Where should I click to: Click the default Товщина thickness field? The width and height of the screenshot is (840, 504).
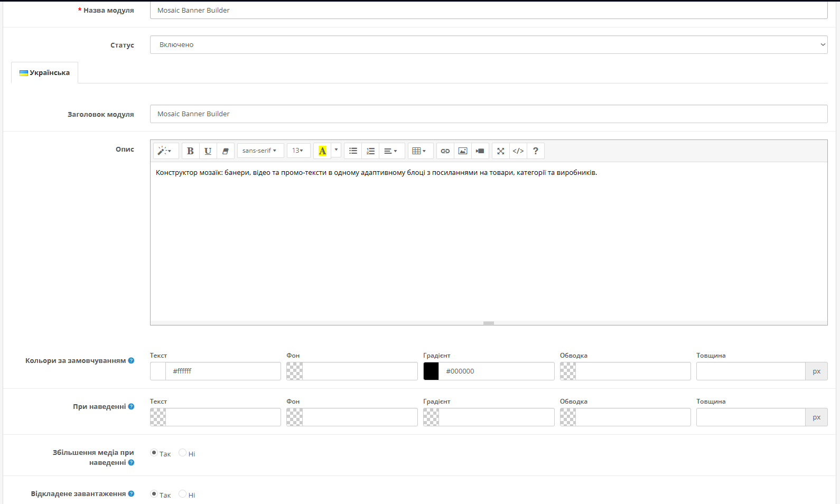click(x=751, y=371)
